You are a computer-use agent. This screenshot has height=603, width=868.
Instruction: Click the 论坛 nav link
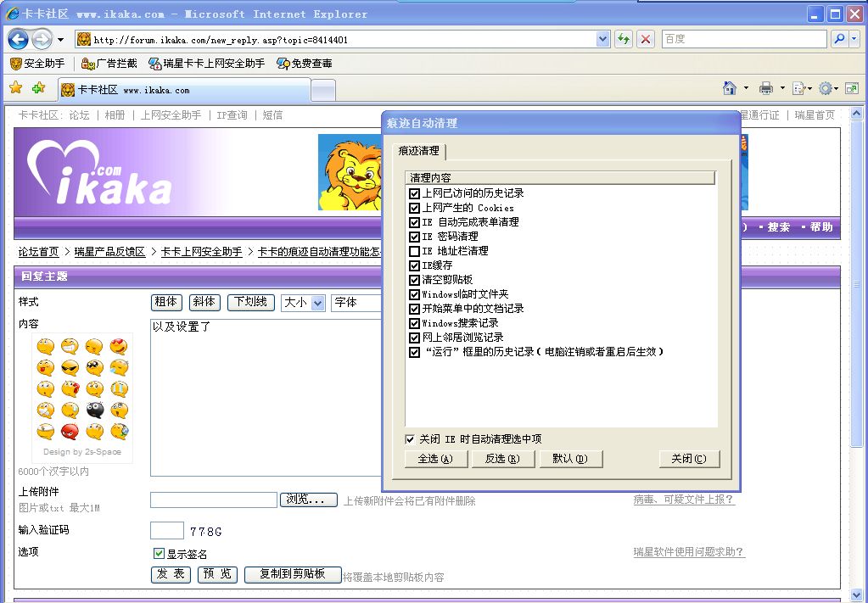79,115
